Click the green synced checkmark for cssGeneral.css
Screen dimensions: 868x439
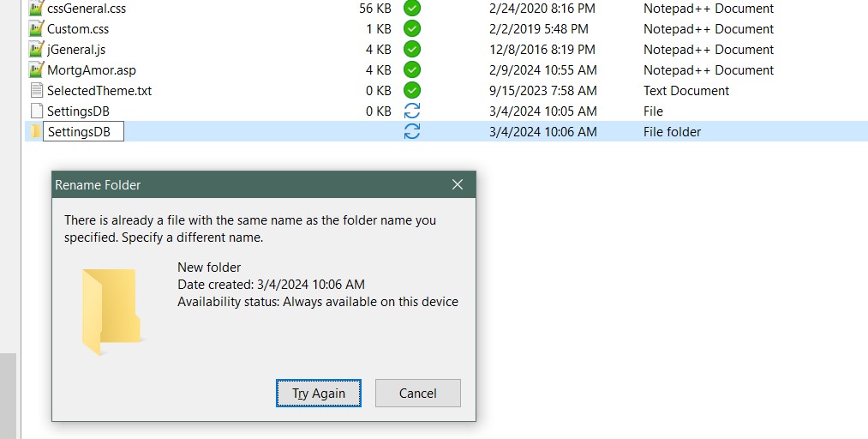click(x=412, y=9)
